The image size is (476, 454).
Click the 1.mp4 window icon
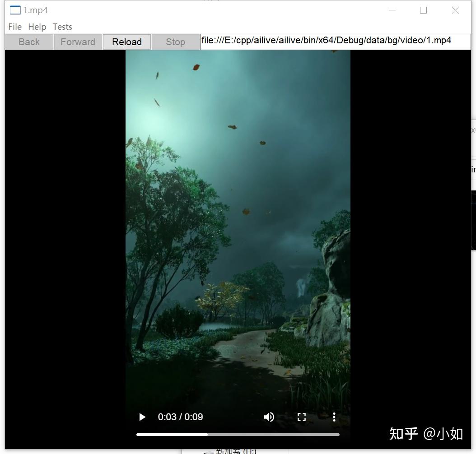[x=15, y=10]
